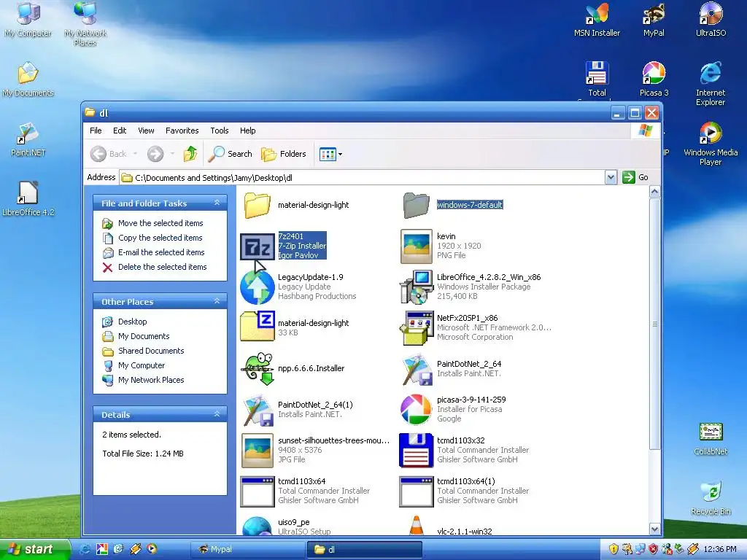Open the Favorites menu
747x560 pixels.
click(182, 131)
